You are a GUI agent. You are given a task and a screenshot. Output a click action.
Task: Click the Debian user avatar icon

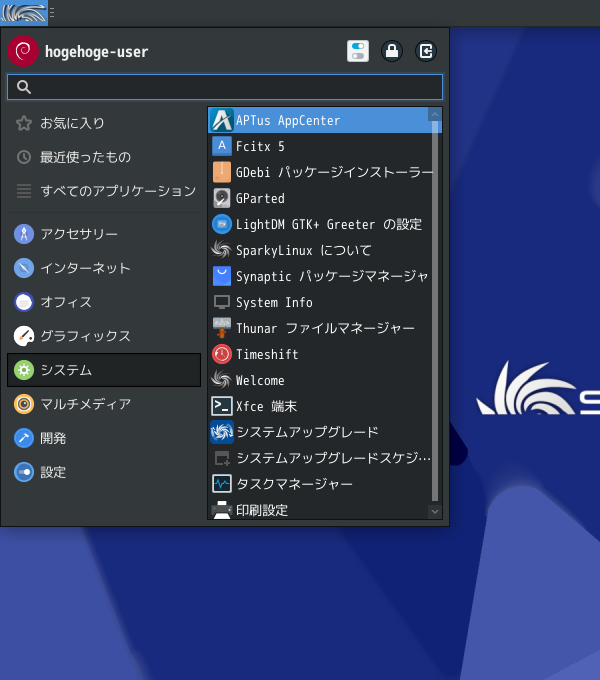pyautogui.click(x=23, y=51)
